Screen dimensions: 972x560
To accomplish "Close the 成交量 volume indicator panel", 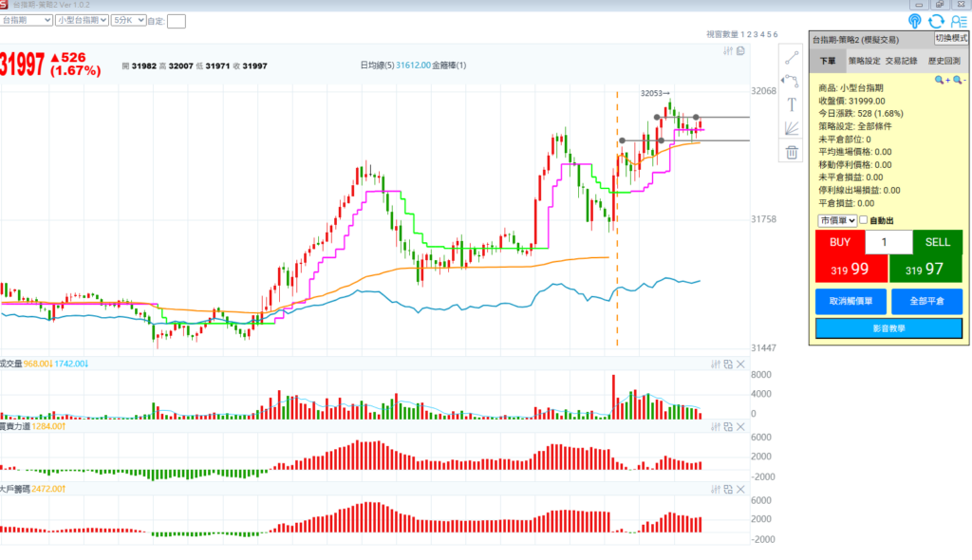I will pyautogui.click(x=740, y=364).
